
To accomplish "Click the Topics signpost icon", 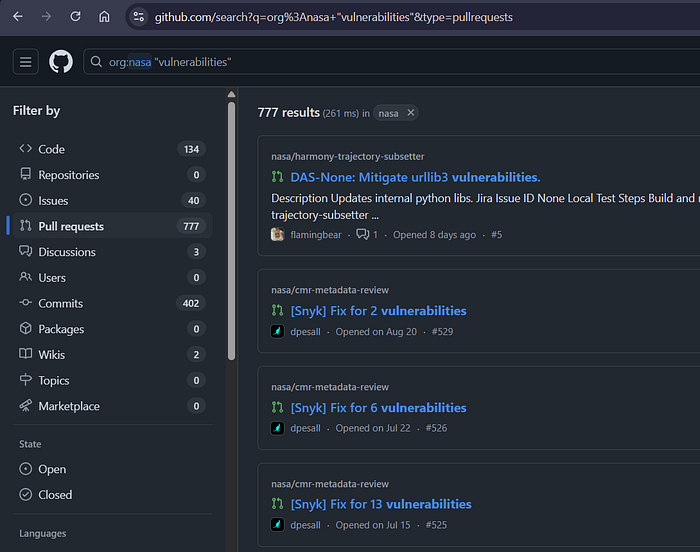I will pos(25,380).
